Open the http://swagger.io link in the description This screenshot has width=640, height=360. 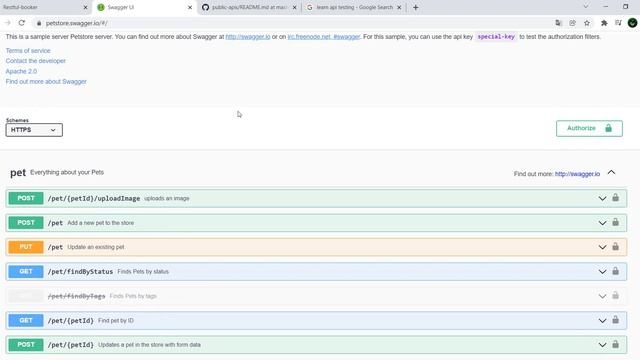click(x=248, y=37)
